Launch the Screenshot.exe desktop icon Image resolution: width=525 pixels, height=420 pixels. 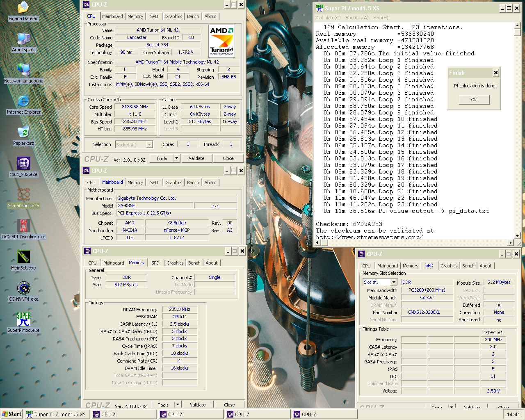[x=23, y=194]
